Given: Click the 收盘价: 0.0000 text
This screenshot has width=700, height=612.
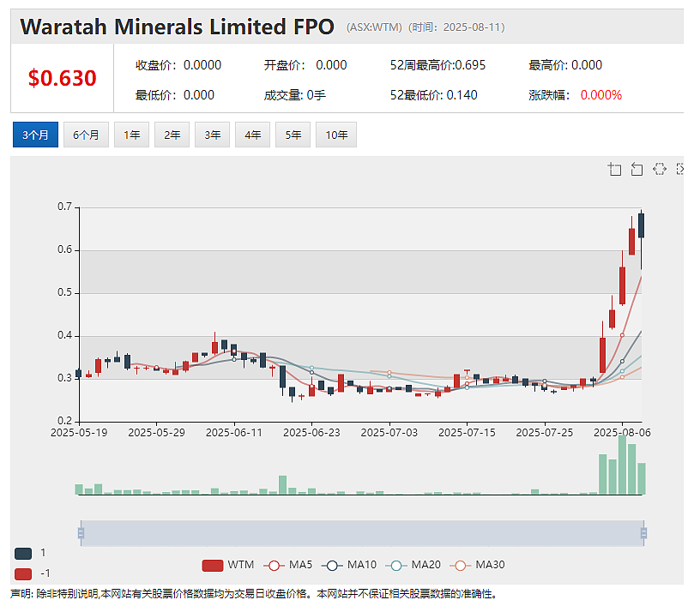Looking at the screenshot, I should [x=178, y=65].
